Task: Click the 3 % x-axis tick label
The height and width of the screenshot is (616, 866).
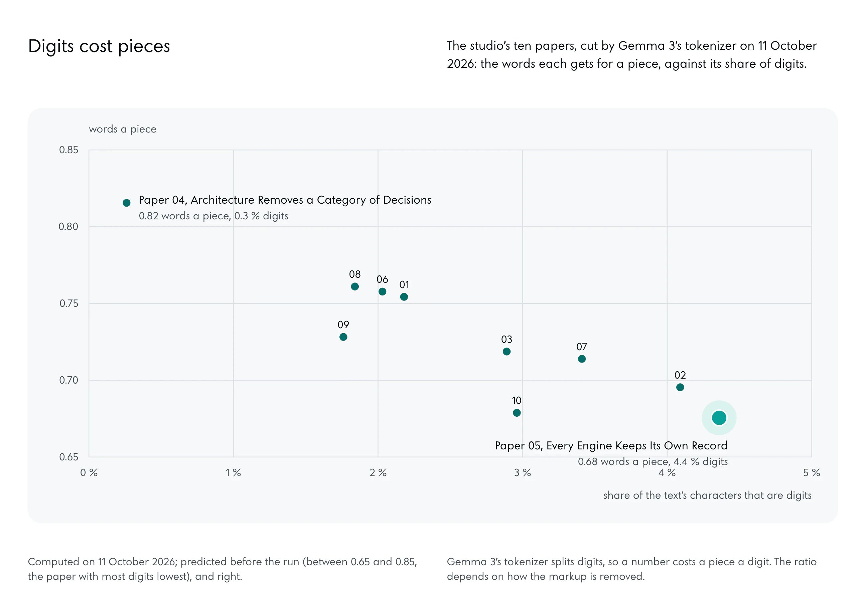Action: 522,473
